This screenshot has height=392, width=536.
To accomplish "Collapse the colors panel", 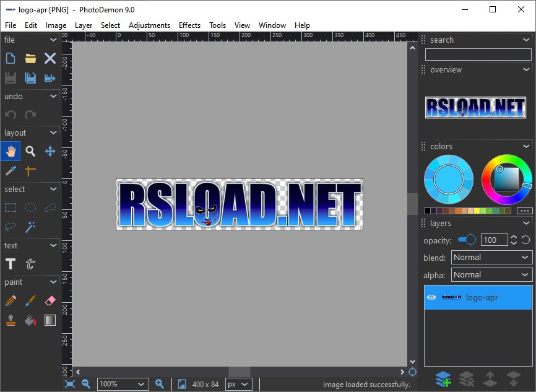I will coord(526,146).
